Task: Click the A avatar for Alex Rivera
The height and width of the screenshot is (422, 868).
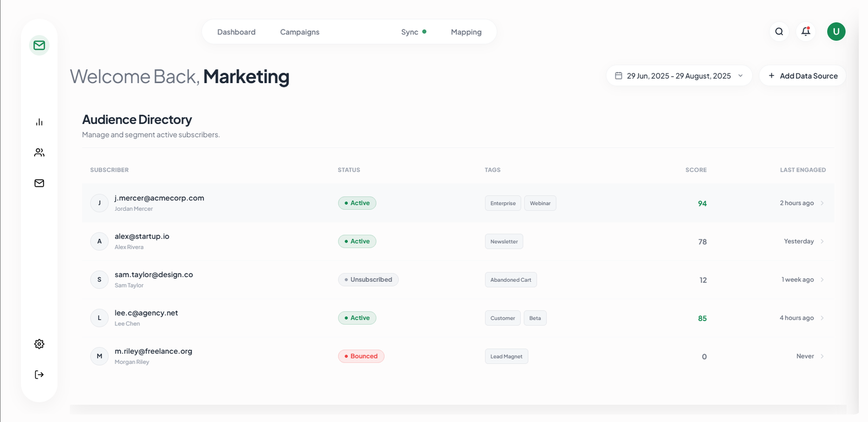Action: pyautogui.click(x=99, y=241)
